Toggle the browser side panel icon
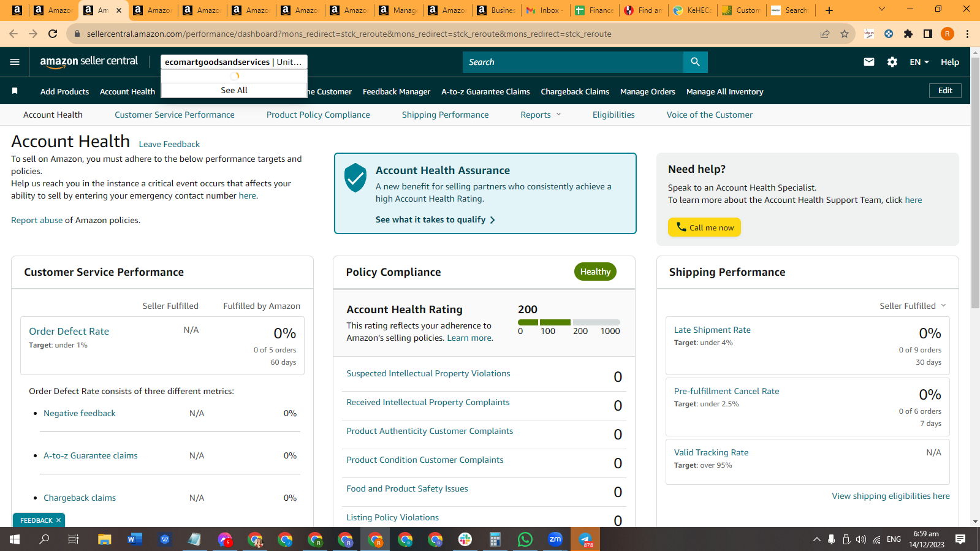This screenshot has width=980, height=551. 928,34
